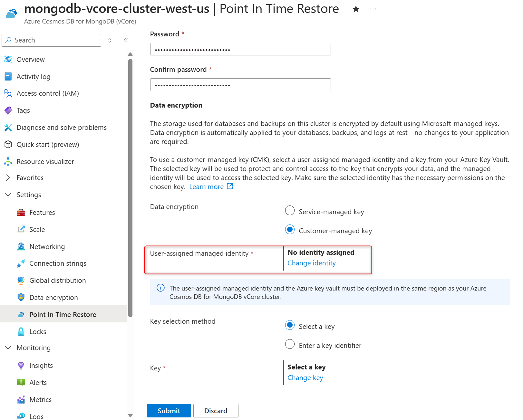The height and width of the screenshot is (420, 523).
Task: Click the Metrics chart icon
Action: pyautogui.click(x=21, y=399)
